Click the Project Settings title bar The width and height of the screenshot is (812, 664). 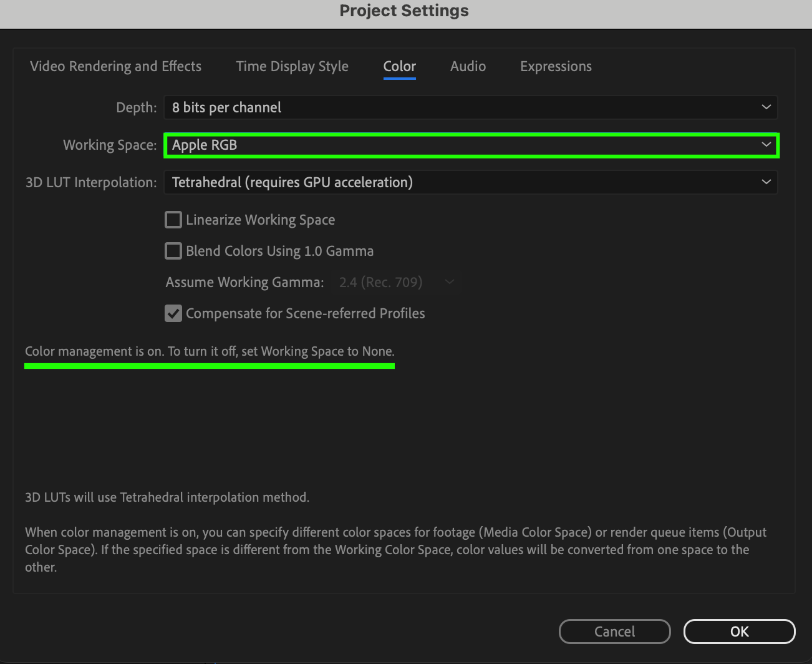tap(404, 11)
